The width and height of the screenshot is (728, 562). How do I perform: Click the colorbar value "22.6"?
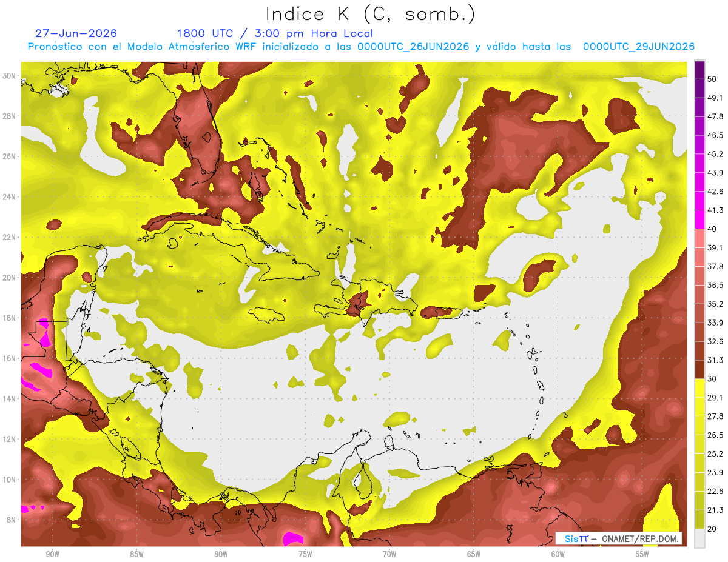point(715,492)
